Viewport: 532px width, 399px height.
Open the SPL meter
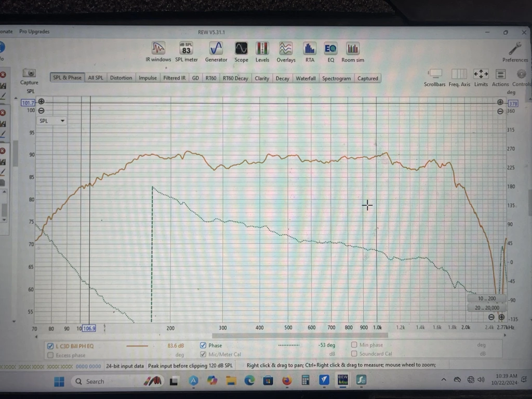click(x=186, y=49)
